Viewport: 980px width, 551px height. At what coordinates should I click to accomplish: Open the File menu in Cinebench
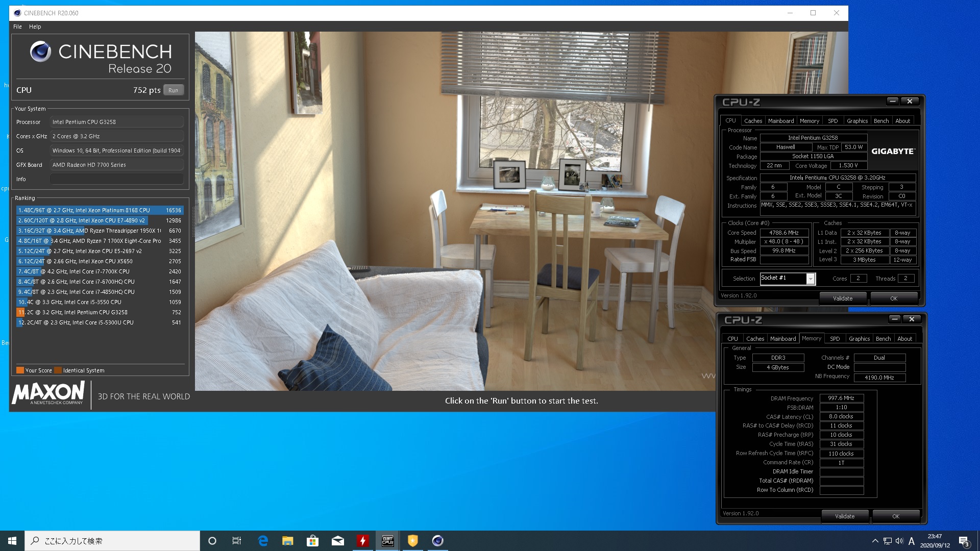(17, 27)
